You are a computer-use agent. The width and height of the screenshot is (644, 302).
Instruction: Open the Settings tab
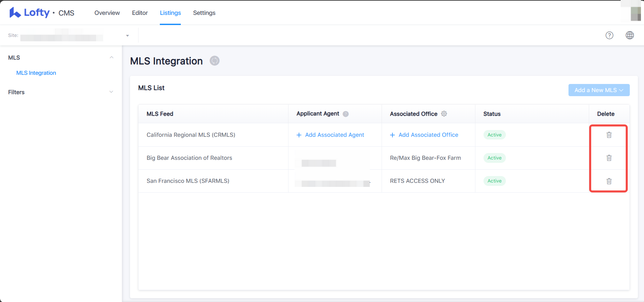tap(204, 13)
